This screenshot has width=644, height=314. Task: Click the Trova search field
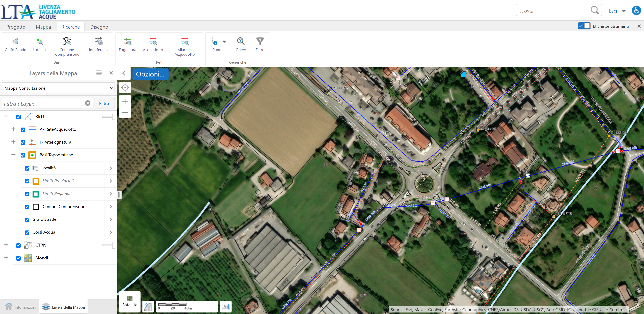[552, 11]
